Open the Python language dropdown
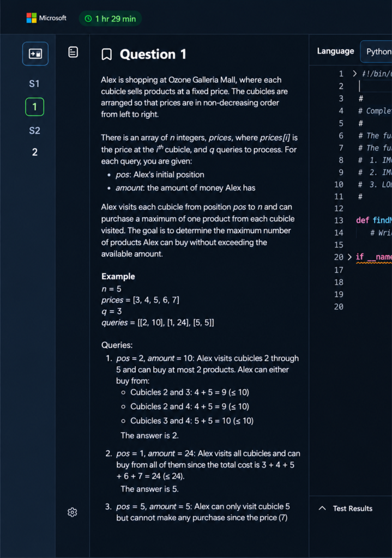Image resolution: width=392 pixels, height=558 pixels. tap(376, 52)
